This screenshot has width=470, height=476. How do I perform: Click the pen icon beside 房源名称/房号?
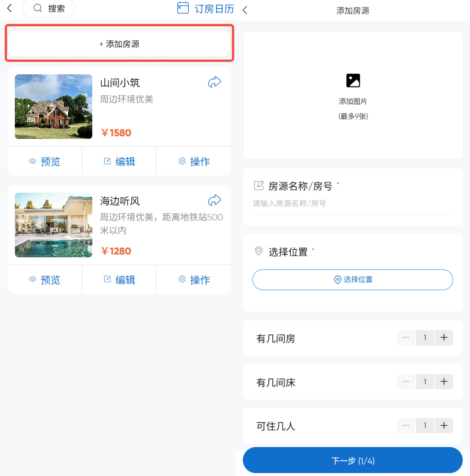[259, 185]
